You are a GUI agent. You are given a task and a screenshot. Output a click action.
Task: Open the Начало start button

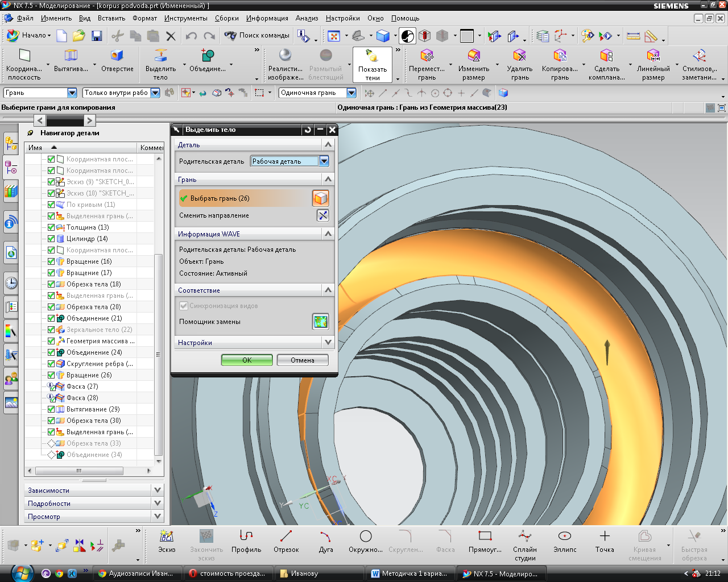pos(29,35)
